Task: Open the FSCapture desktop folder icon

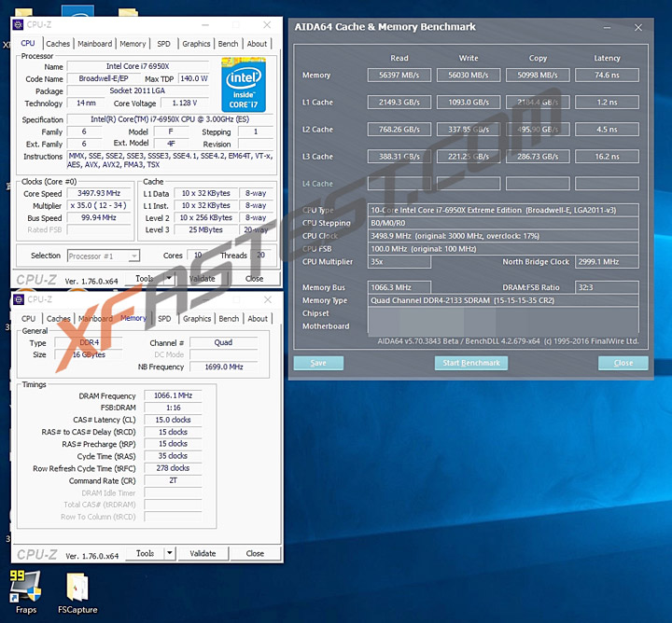Action: 77,587
